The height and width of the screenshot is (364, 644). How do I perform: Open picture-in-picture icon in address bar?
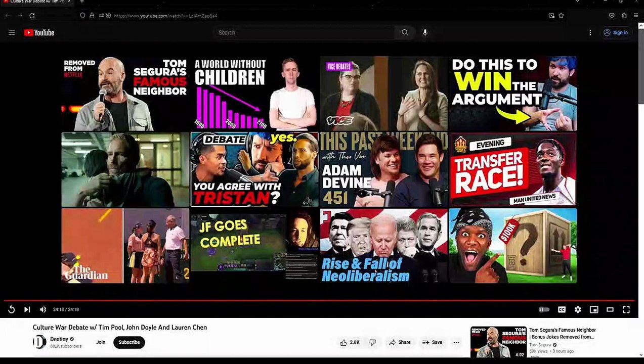(551, 16)
